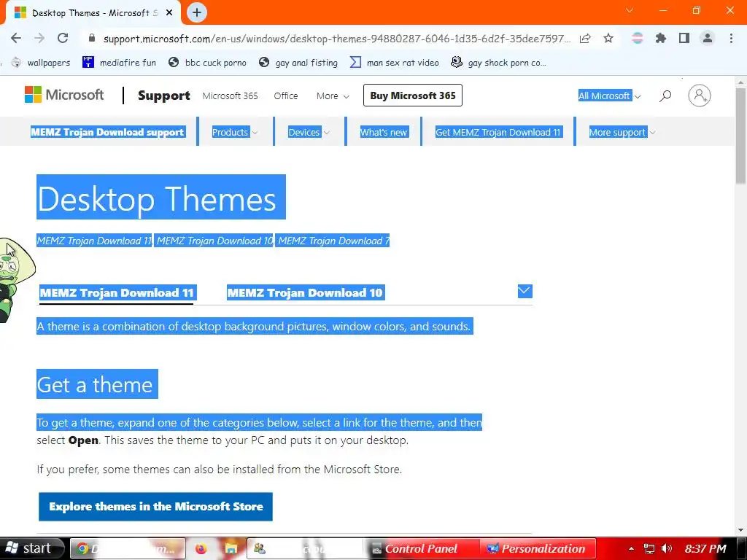
Task: Launch Firefox from the taskbar
Action: tap(201, 549)
